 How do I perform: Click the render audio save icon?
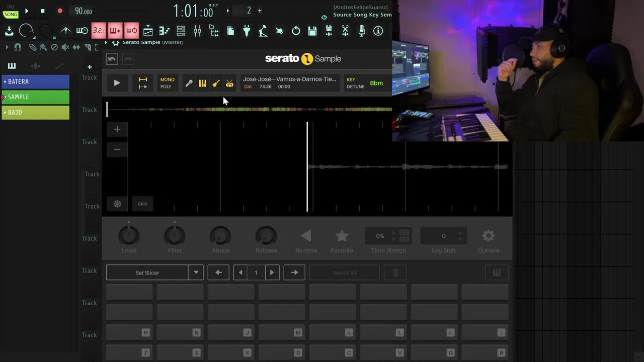[x=329, y=31]
